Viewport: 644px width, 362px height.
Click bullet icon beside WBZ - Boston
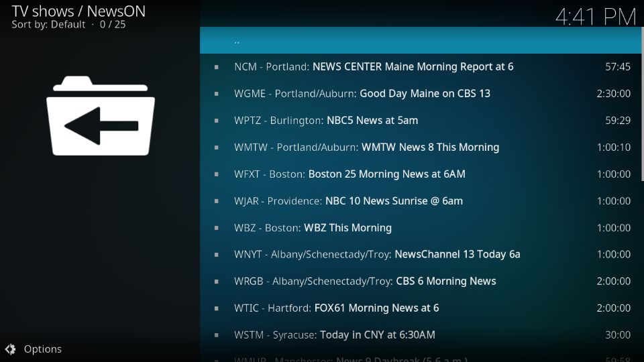[x=217, y=228]
